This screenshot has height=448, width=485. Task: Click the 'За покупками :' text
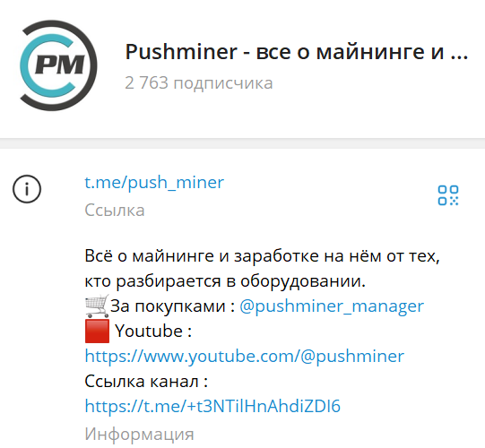tap(173, 306)
